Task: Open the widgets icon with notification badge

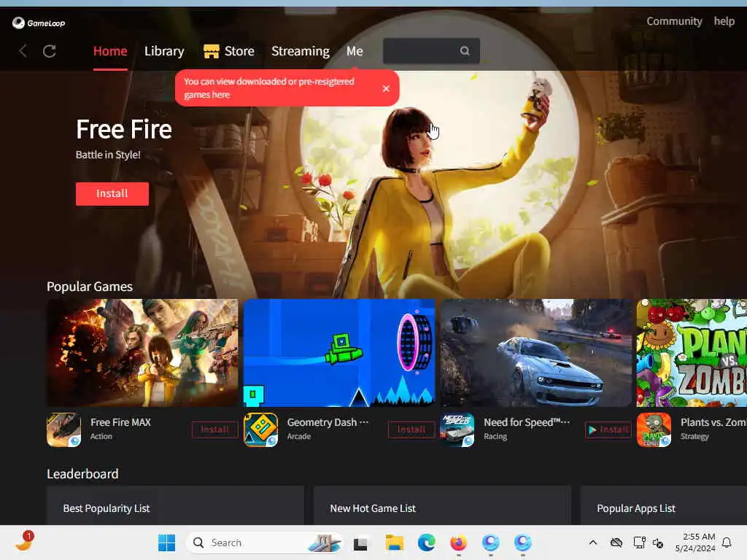Action: tap(24, 542)
